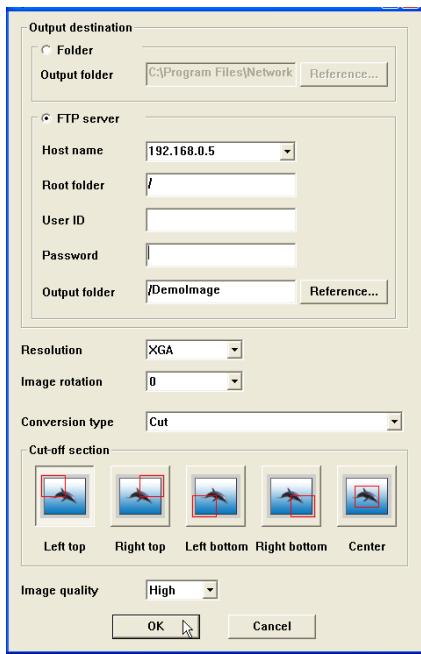
Task: Select the Right bottom cut-off section icon
Action: pos(291,496)
